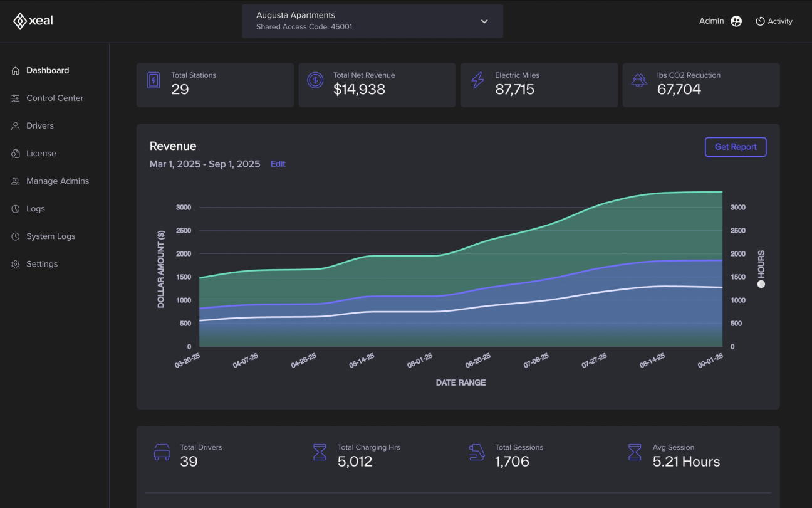This screenshot has width=812, height=508.
Task: Open System Logs using its clock icon
Action: tap(15, 236)
